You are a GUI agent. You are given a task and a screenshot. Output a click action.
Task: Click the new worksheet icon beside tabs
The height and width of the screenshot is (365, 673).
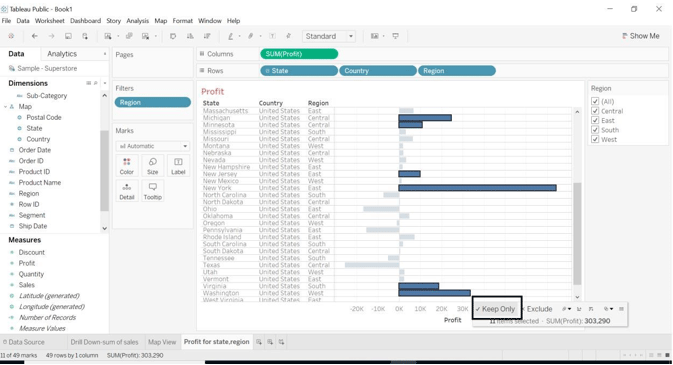coord(259,342)
